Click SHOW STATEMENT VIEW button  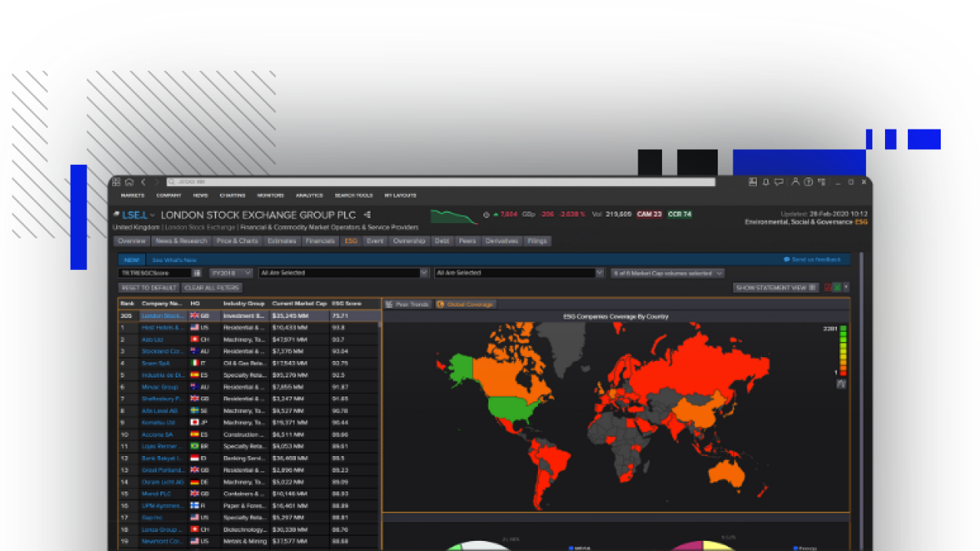(777, 288)
